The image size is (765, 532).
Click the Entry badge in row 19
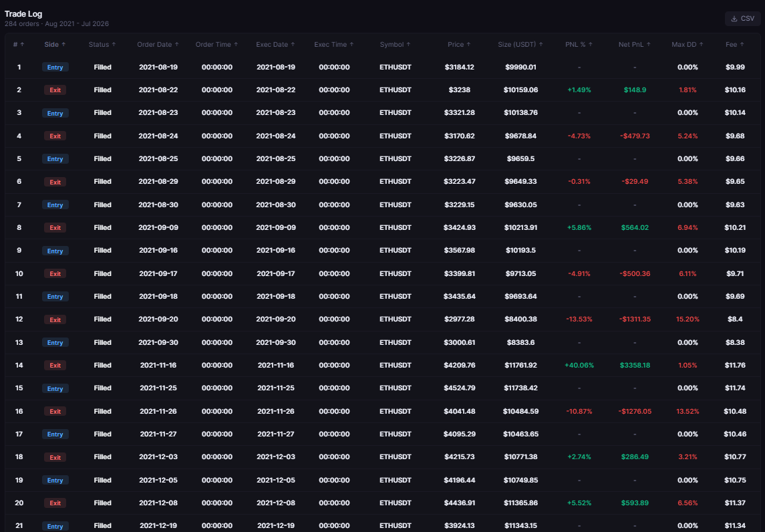(55, 481)
